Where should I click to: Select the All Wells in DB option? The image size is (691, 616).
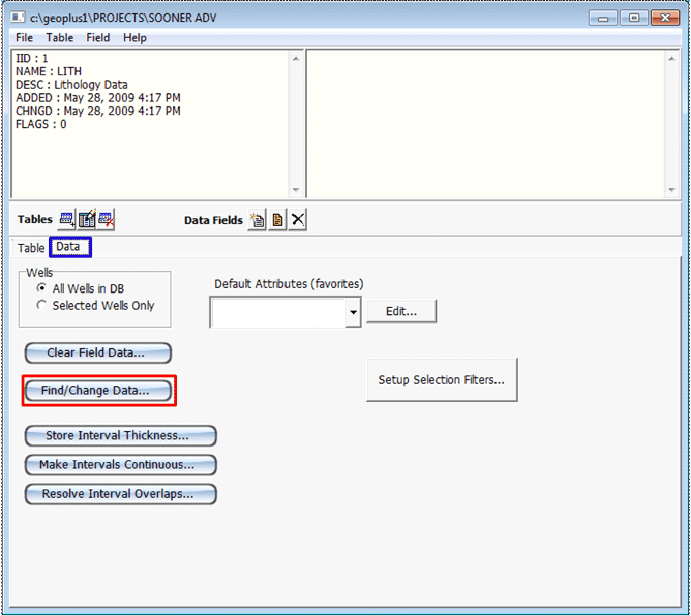[42, 289]
